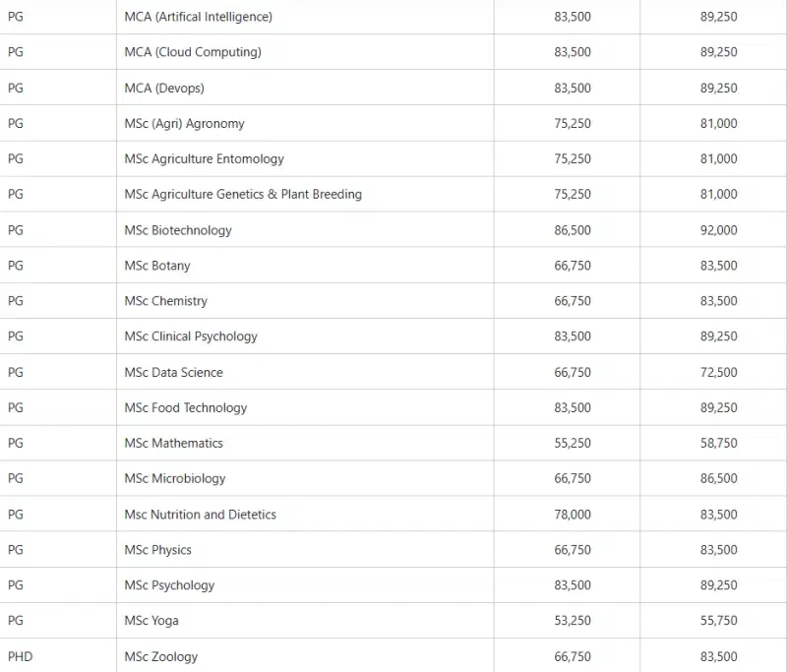787x672 pixels.
Task: Select the MSc Physics course cell
Action: click(x=157, y=550)
